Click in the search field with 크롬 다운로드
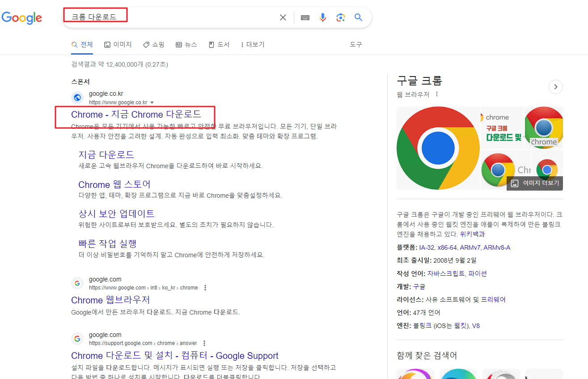The image size is (588, 379). [x=170, y=17]
